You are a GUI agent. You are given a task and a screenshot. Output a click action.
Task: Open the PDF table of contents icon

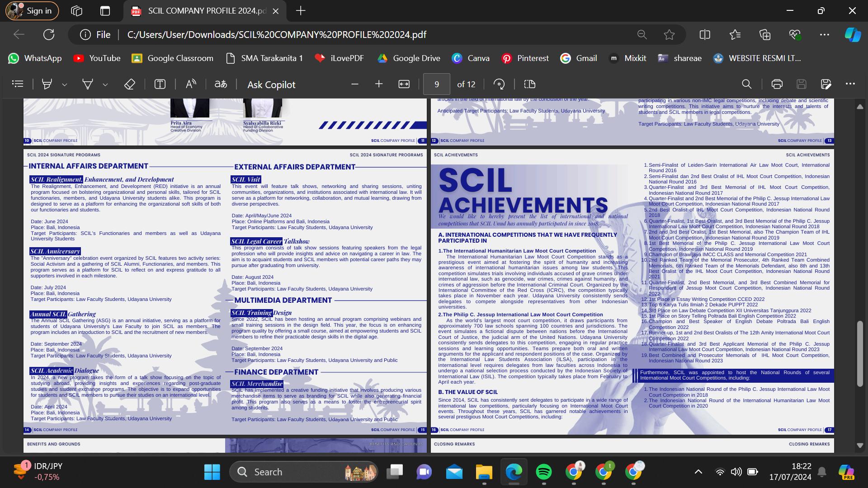(x=18, y=84)
